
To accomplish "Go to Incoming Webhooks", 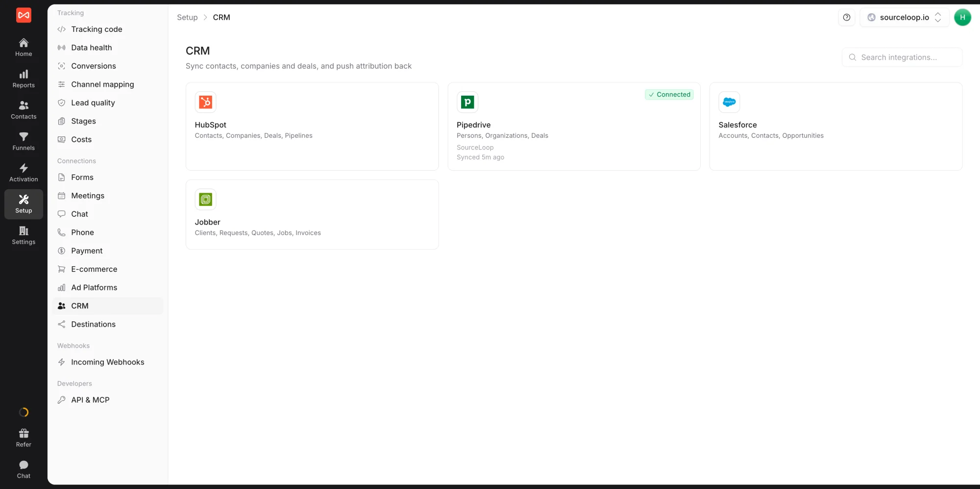I will (x=108, y=362).
